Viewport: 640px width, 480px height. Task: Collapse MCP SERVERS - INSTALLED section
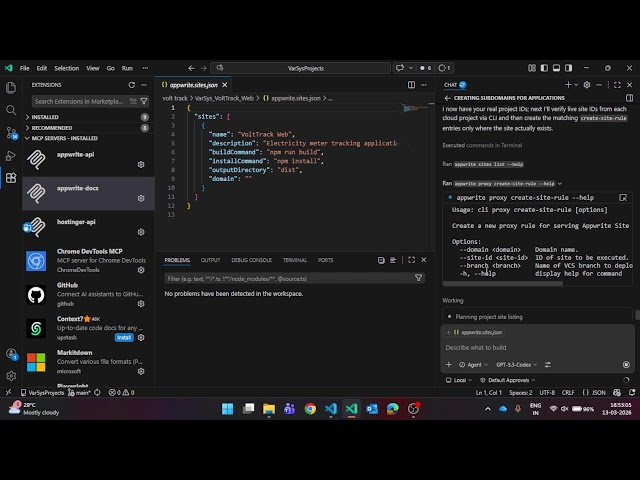coord(62,138)
